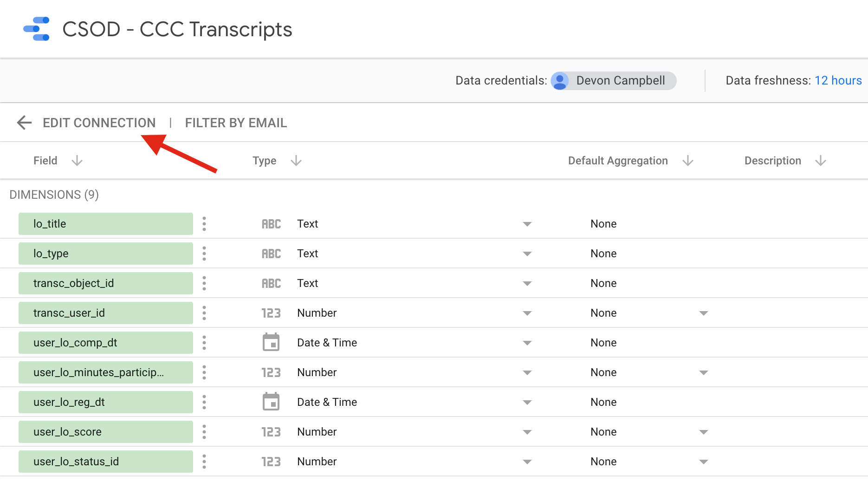Click the 12 hours data freshness link
868x495 pixels.
tap(838, 80)
